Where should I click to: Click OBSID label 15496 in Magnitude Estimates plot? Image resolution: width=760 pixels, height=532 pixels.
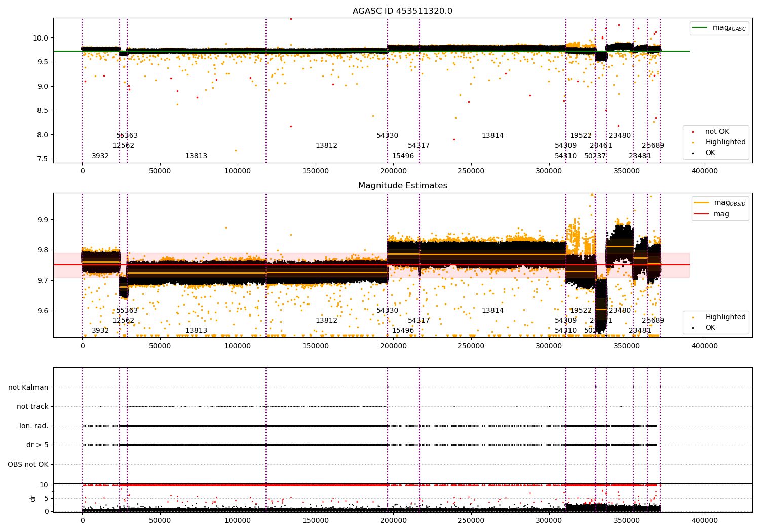click(x=403, y=331)
